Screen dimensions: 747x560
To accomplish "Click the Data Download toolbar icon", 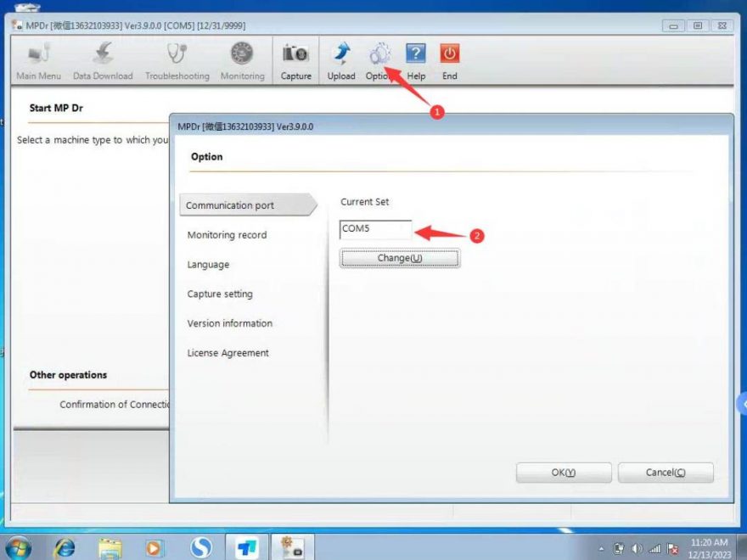I will 103,53.
